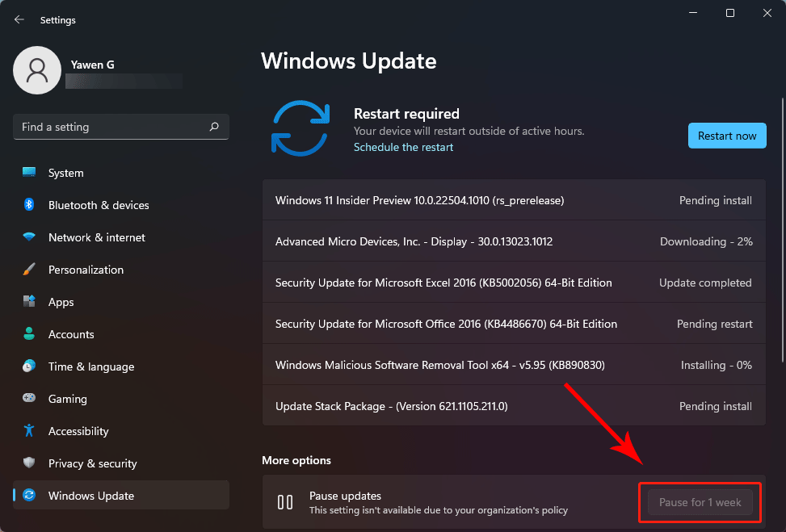Click the back arrow icon in Settings
Viewport: 786px width, 532px height.
[x=19, y=19]
